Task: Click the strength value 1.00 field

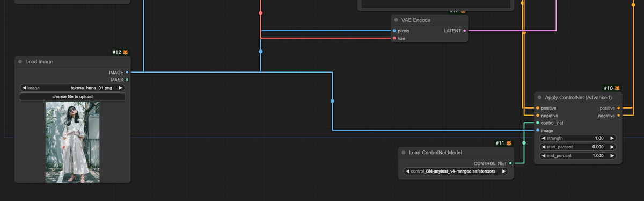Action: [599, 138]
